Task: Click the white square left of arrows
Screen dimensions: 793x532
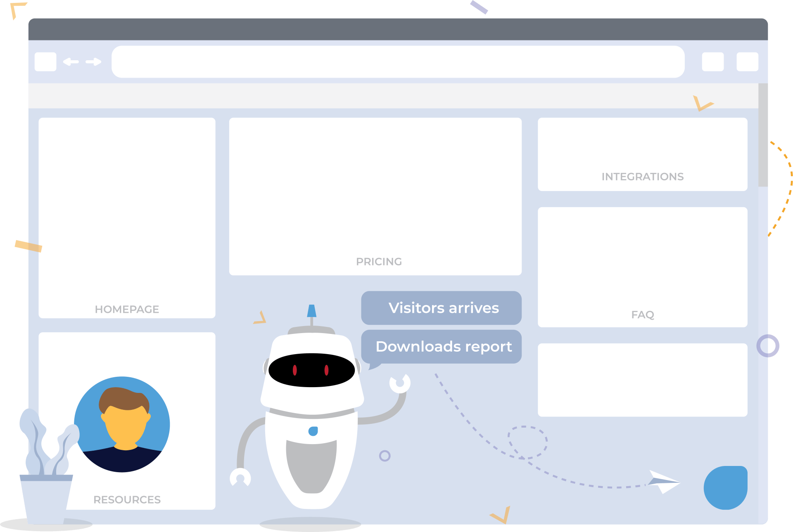Action: coord(45,62)
